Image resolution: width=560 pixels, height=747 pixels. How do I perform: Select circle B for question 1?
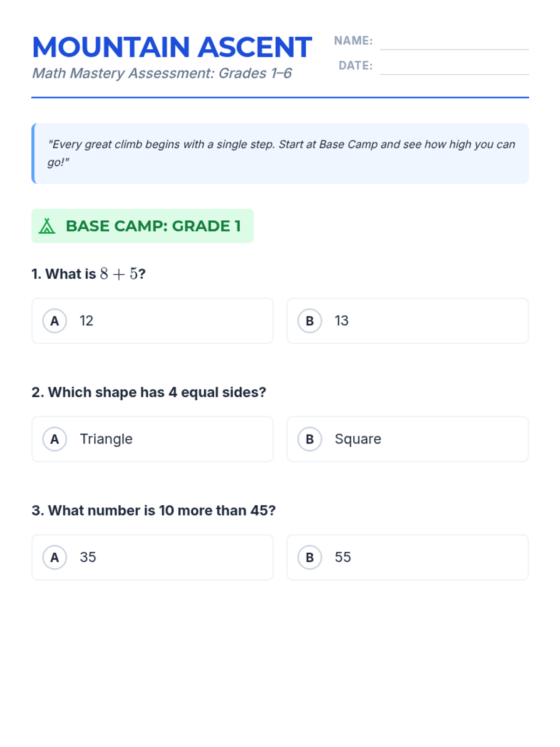[310, 321]
